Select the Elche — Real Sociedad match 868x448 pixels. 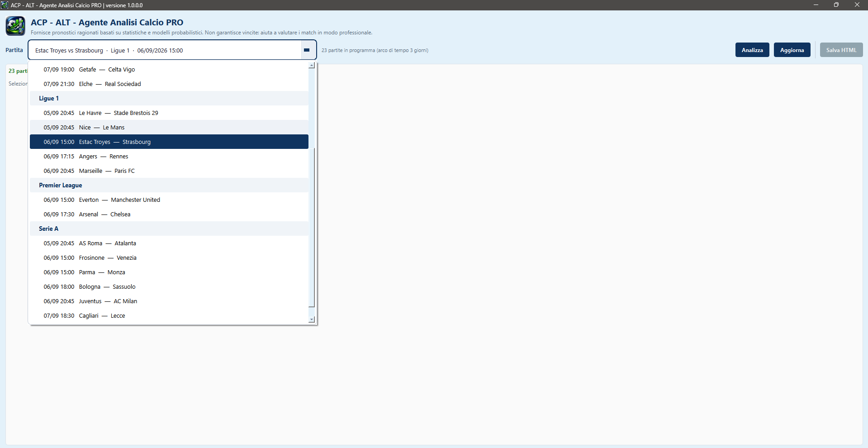(169, 84)
